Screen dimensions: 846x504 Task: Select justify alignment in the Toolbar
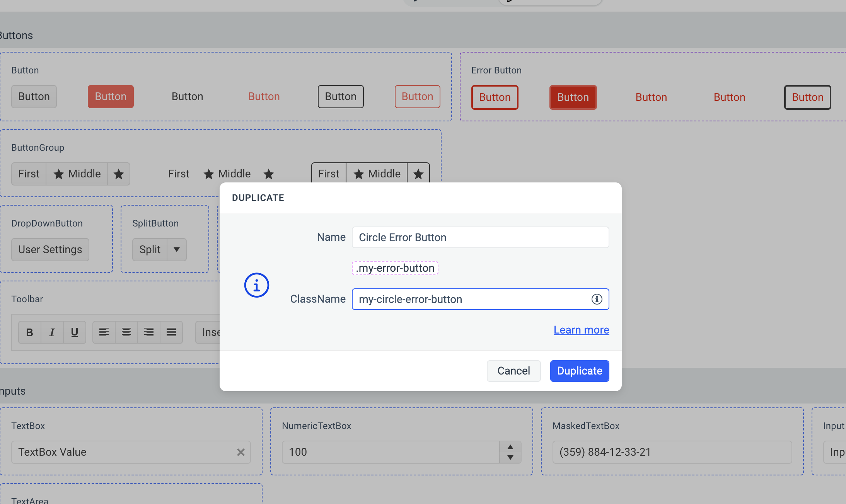pyautogui.click(x=171, y=332)
